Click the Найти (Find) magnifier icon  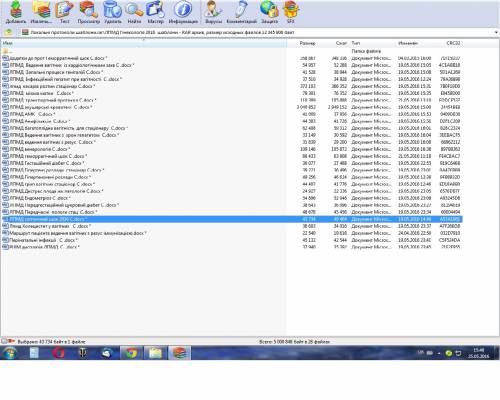coord(134,12)
